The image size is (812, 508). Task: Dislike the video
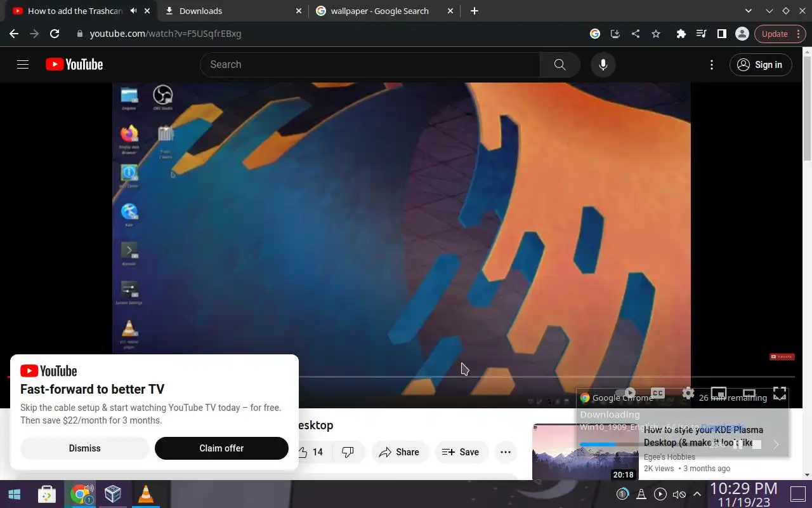[x=348, y=452]
